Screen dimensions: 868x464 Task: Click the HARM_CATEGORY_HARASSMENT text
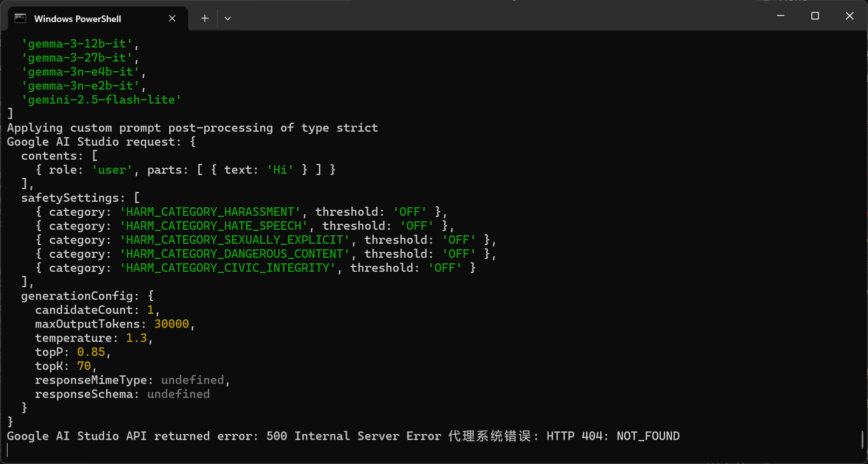(210, 212)
